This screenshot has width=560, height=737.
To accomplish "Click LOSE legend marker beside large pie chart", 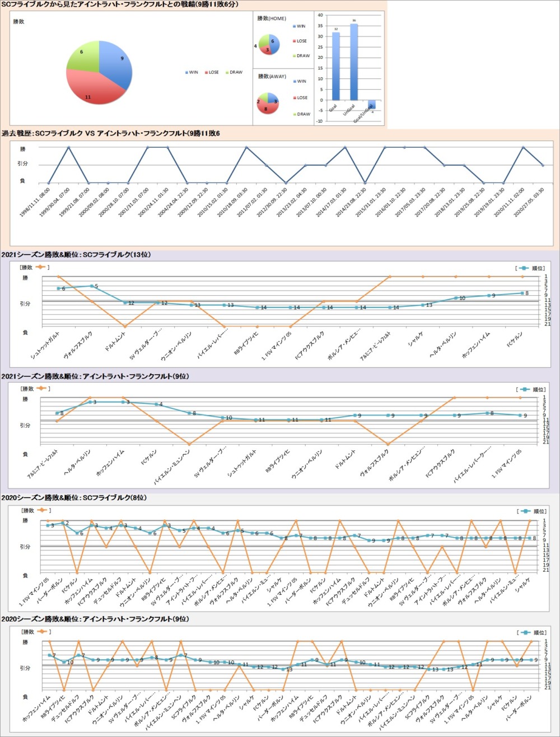I will click(205, 72).
